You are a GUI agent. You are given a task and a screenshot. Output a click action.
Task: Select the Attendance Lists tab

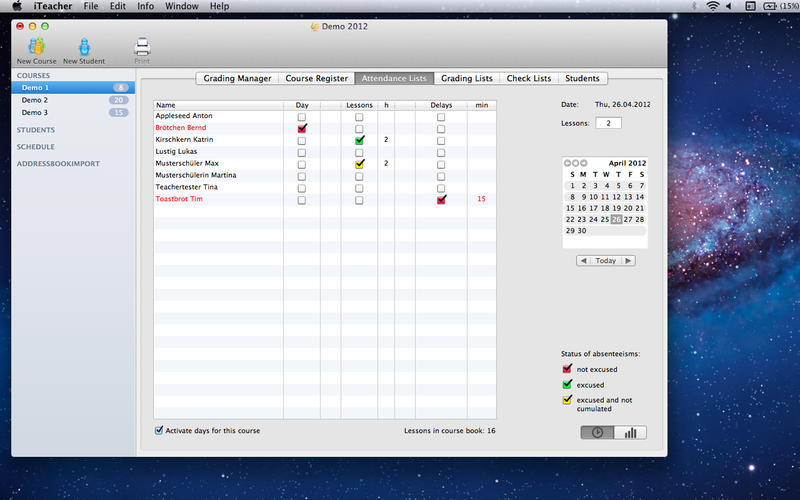coord(394,78)
